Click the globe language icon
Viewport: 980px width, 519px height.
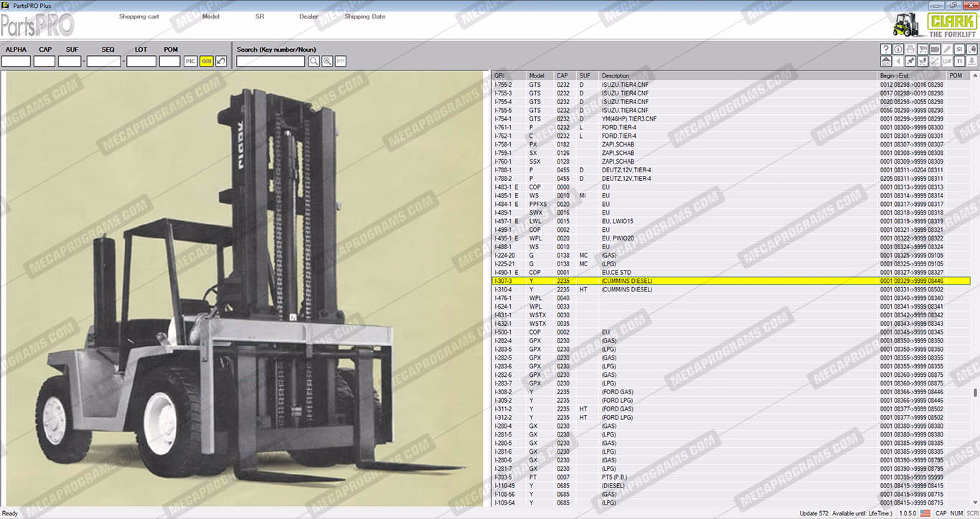click(x=971, y=49)
